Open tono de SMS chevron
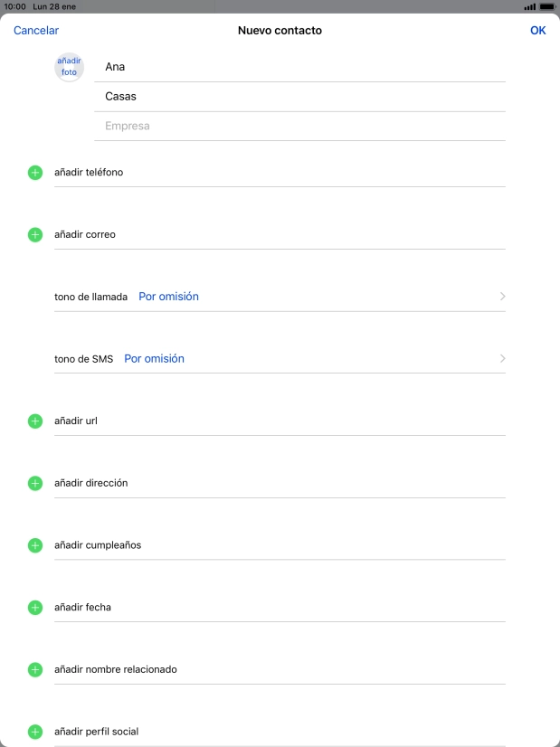Screen dimensions: 560x747 (502, 359)
